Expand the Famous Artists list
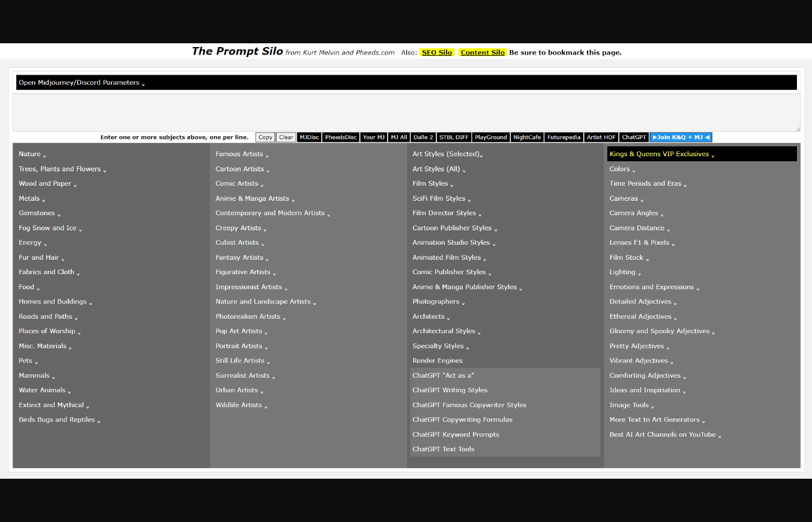Viewport: 812px width, 522px height. click(240, 154)
